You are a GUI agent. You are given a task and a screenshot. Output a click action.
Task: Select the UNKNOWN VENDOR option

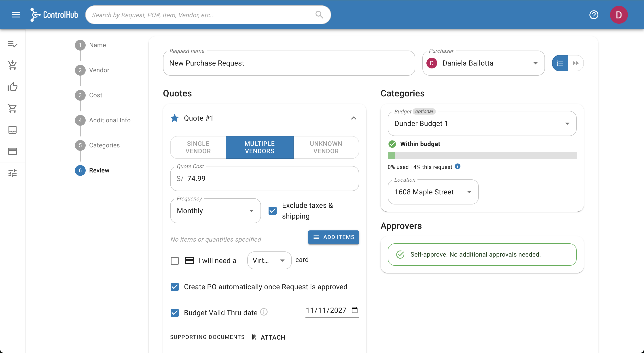[326, 147]
